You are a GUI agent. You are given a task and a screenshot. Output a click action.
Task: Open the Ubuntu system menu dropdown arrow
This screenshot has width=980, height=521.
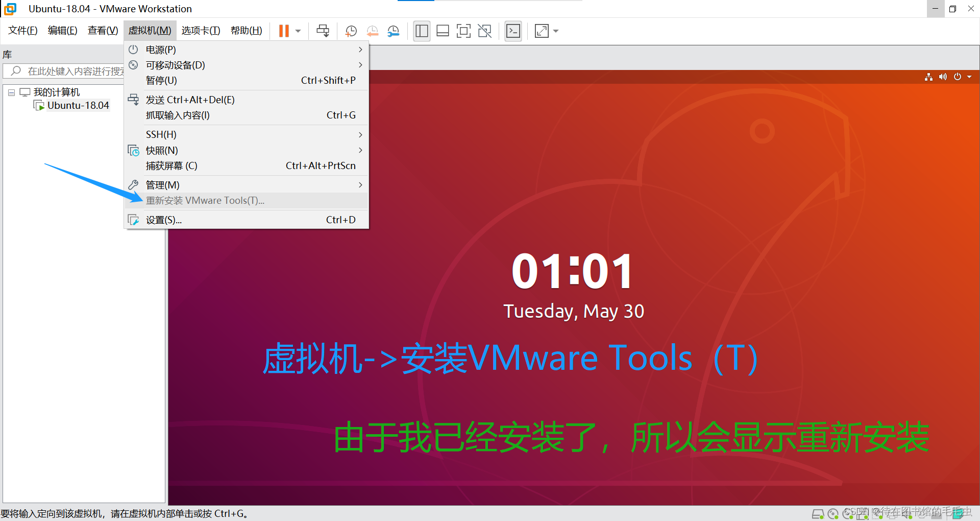pos(969,77)
